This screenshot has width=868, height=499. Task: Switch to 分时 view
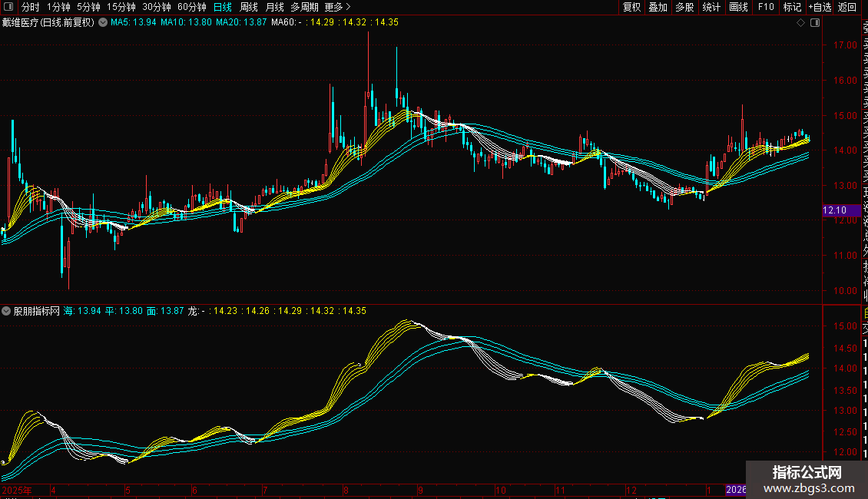[31, 7]
